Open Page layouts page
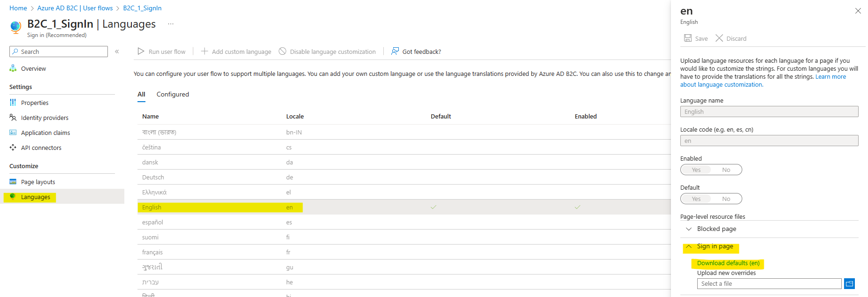The height and width of the screenshot is (297, 868). (38, 182)
